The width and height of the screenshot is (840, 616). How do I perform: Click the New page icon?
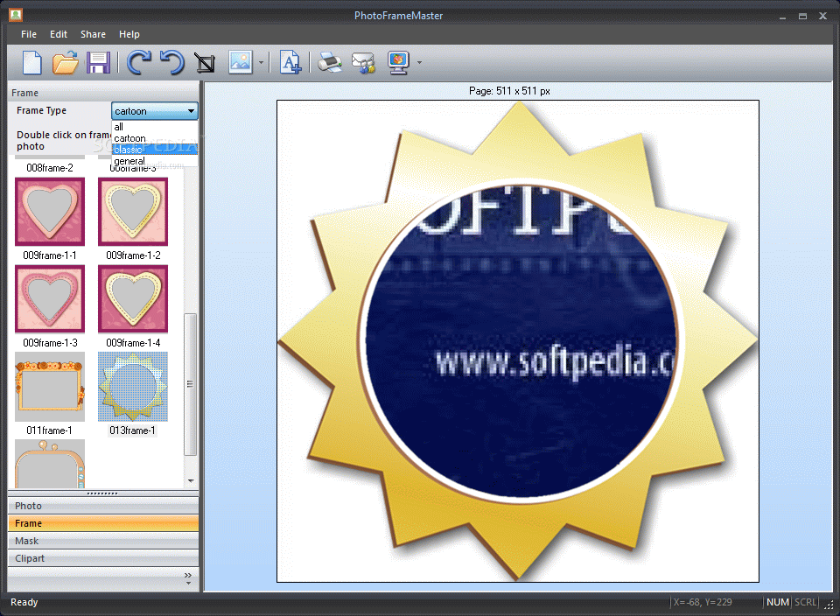[32, 63]
